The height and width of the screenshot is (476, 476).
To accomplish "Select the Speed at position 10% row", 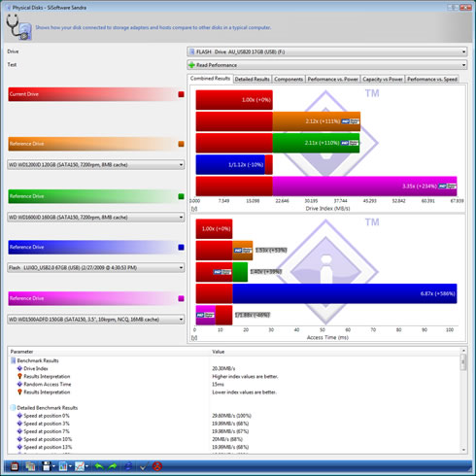I will (x=235, y=439).
